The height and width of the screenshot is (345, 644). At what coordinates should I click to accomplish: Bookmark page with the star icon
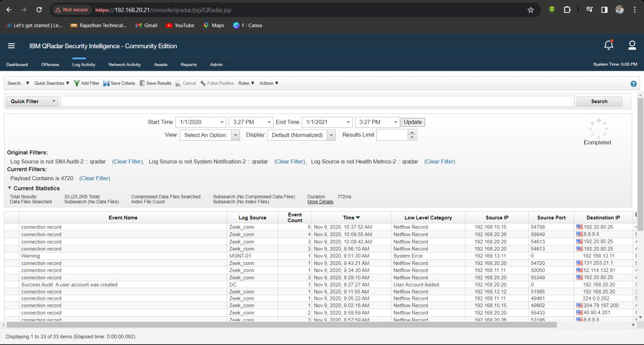click(x=531, y=10)
